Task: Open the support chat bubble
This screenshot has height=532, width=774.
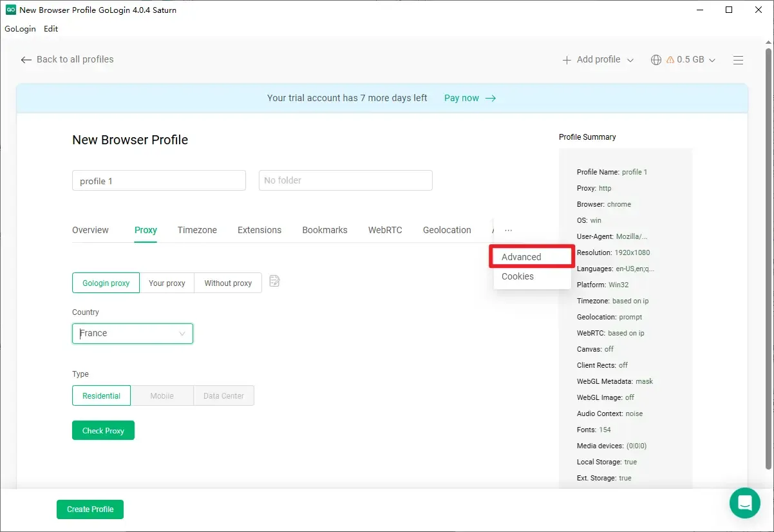Action: (744, 503)
